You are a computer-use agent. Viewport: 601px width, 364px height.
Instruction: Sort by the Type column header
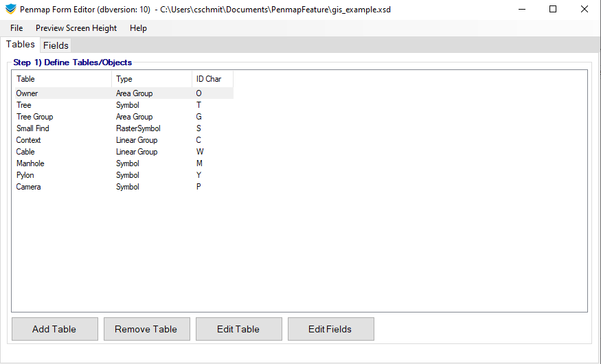click(x=151, y=79)
